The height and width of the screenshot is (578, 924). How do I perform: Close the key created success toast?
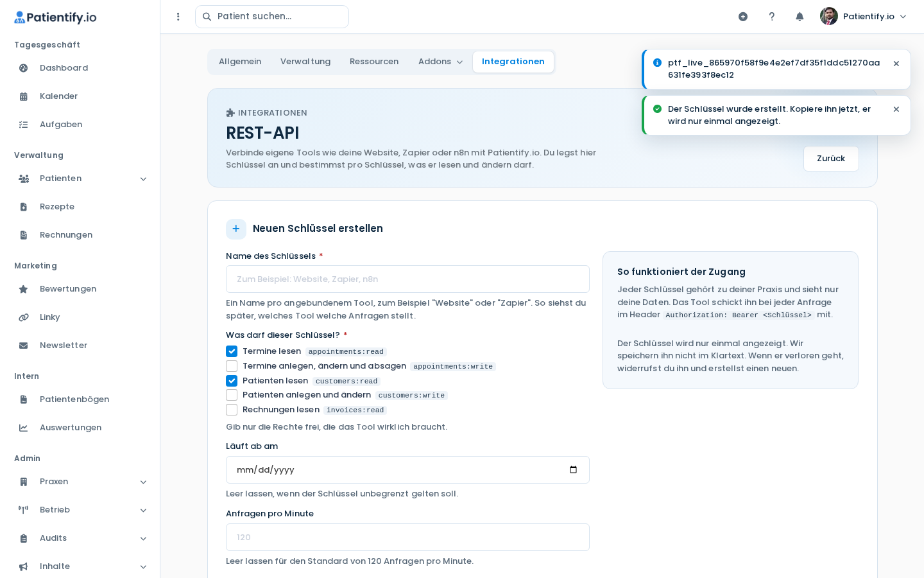click(x=896, y=109)
